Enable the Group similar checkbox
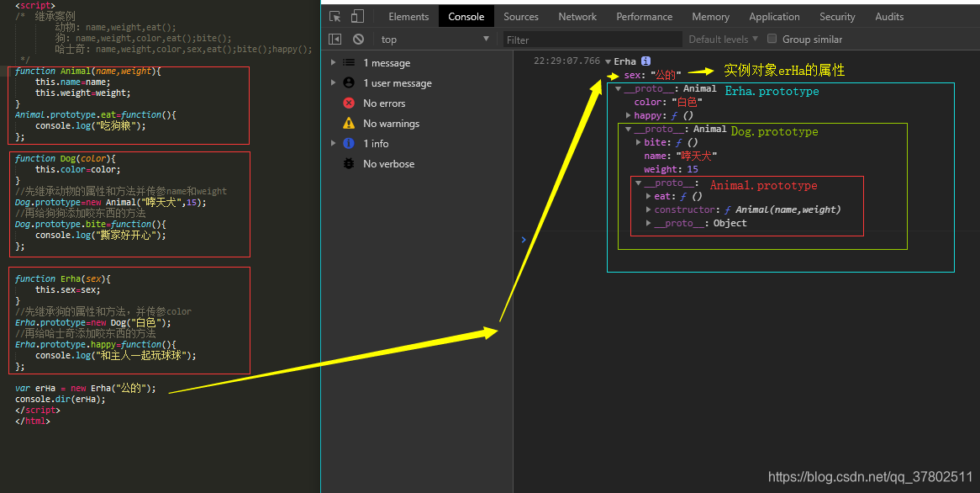980x493 pixels. tap(772, 39)
